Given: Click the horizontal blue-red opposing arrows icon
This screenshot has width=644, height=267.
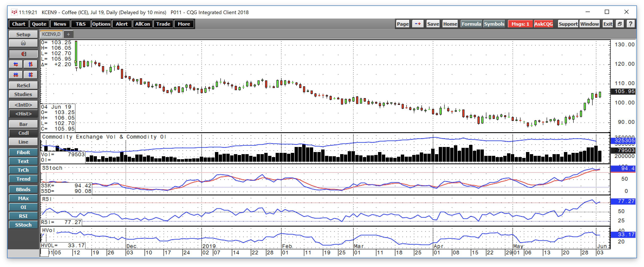Looking at the screenshot, I should coord(16,64).
